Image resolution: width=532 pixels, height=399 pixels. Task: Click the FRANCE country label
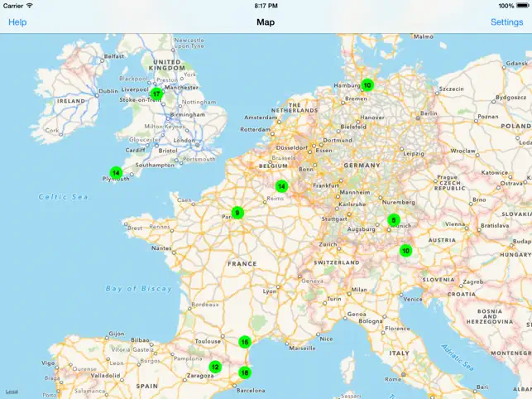point(242,264)
